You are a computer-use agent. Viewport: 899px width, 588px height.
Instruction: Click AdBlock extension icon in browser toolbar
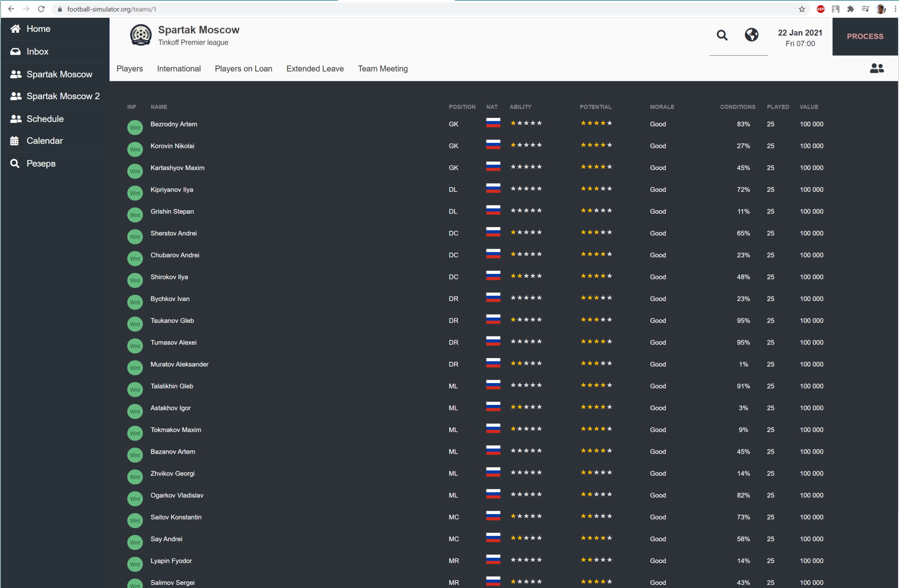tap(820, 9)
